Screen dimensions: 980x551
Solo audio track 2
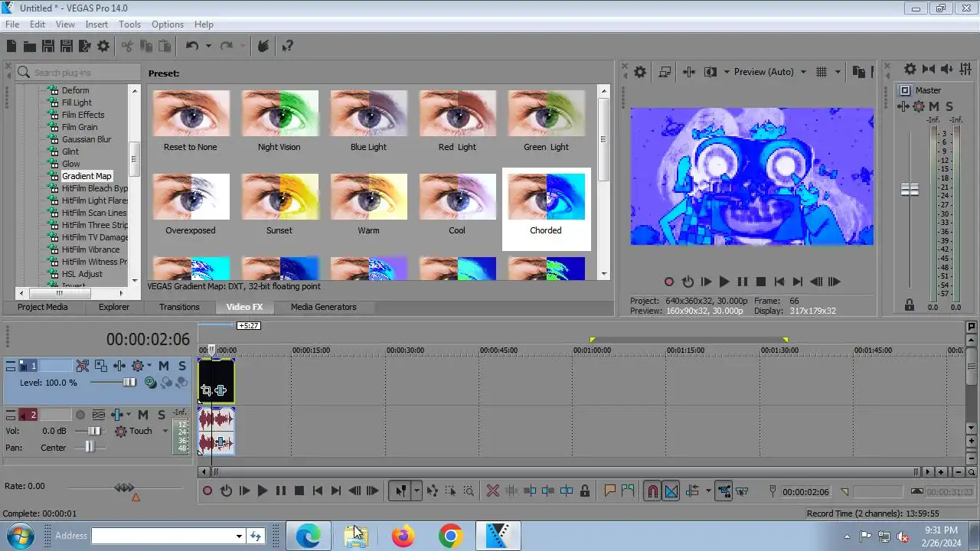(x=162, y=415)
